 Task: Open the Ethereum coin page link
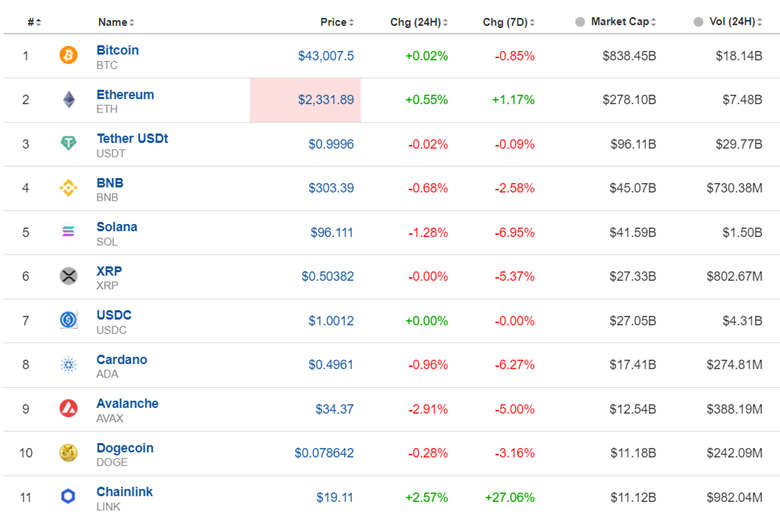pyautogui.click(x=125, y=95)
